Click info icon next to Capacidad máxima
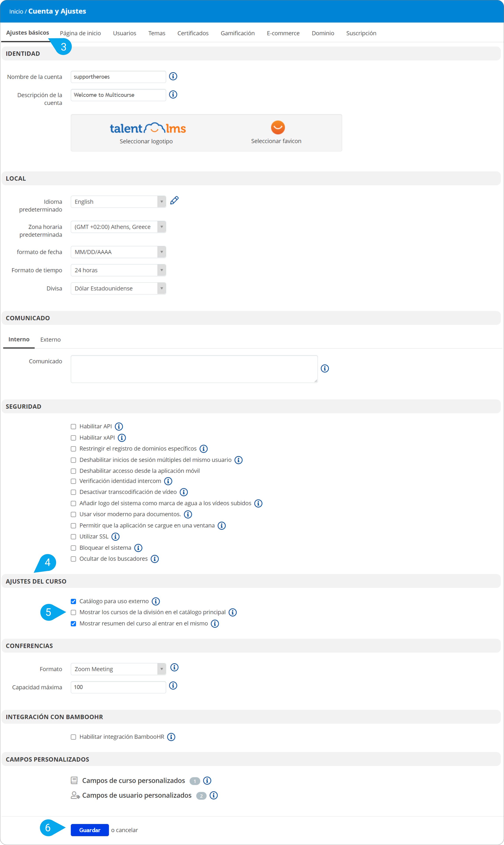Image resolution: width=504 pixels, height=845 pixels. pos(173,686)
